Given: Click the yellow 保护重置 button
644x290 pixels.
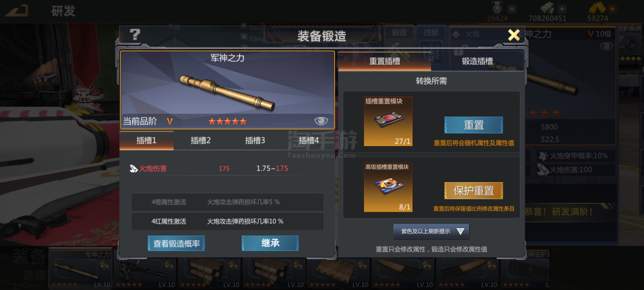Looking at the screenshot, I should click(x=474, y=191).
